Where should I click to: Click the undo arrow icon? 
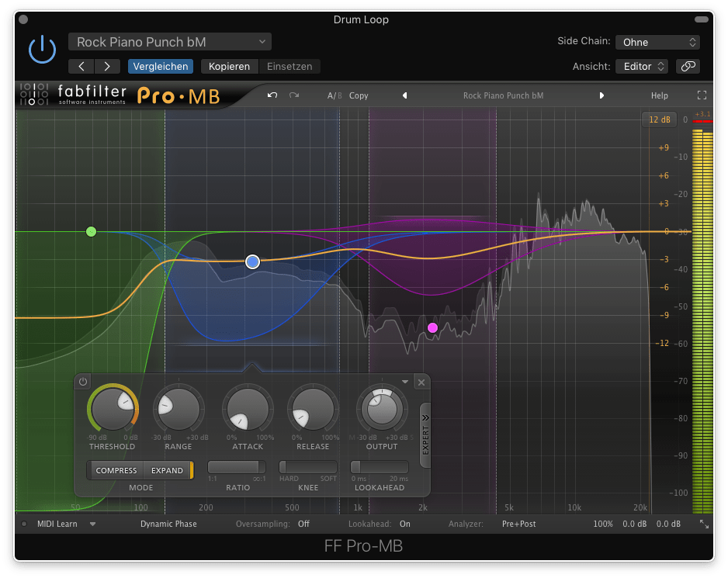272,95
